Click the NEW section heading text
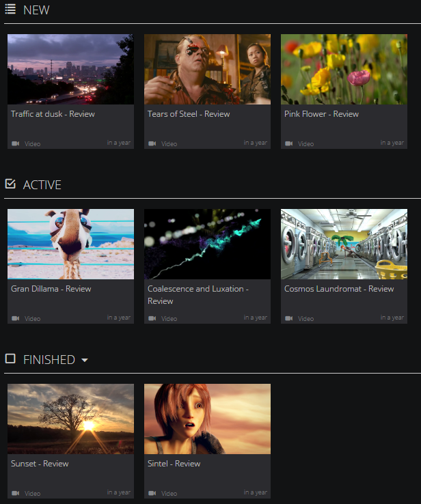The height and width of the screenshot is (504, 421). [x=36, y=10]
